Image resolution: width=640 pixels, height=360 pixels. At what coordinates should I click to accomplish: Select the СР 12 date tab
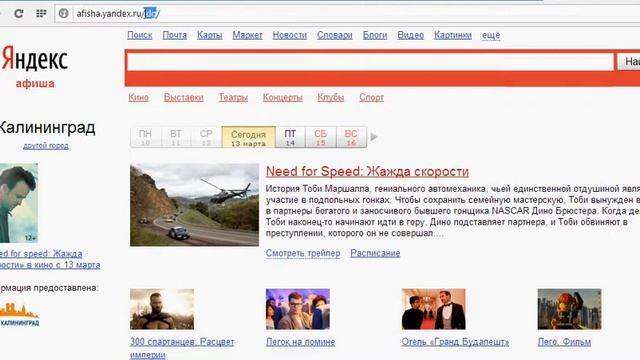pos(206,138)
